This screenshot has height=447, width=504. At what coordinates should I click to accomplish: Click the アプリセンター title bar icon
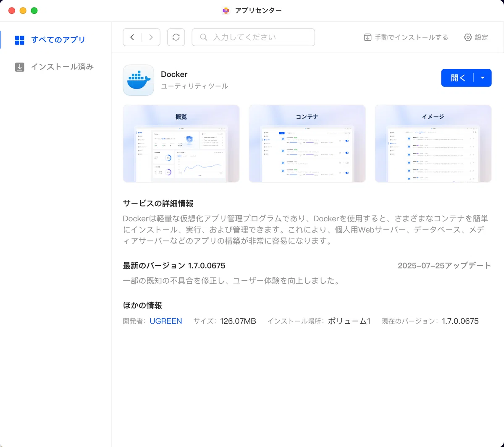(x=226, y=10)
